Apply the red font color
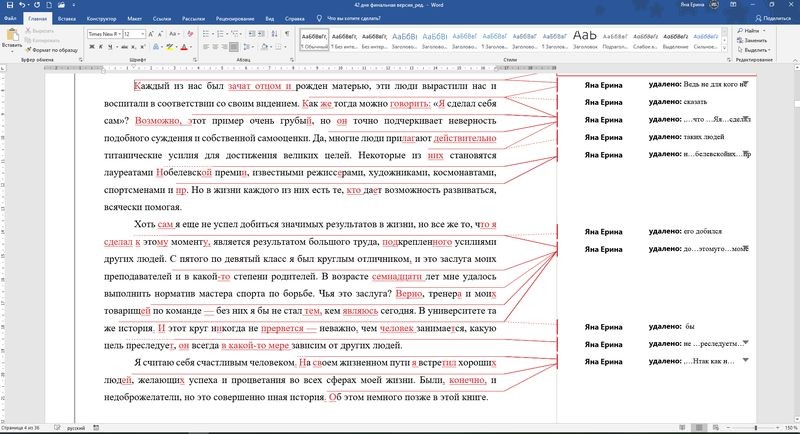The width and height of the screenshot is (800, 434). click(x=184, y=47)
